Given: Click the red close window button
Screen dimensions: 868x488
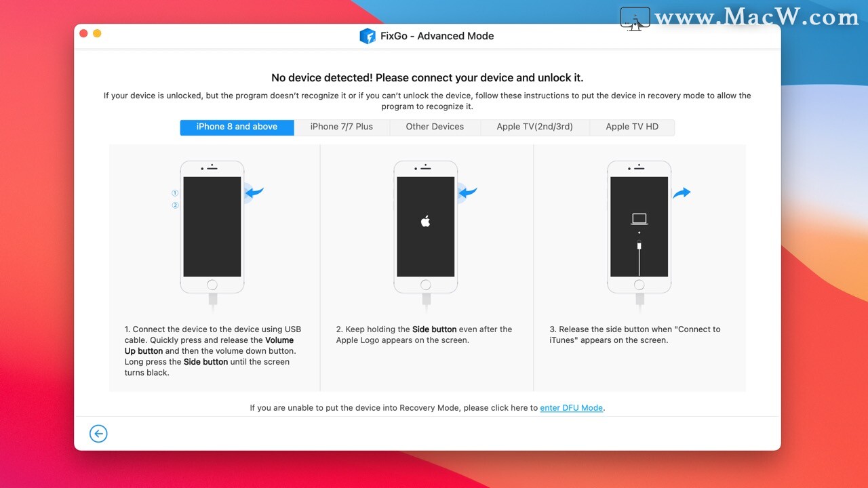Looking at the screenshot, I should click(84, 33).
